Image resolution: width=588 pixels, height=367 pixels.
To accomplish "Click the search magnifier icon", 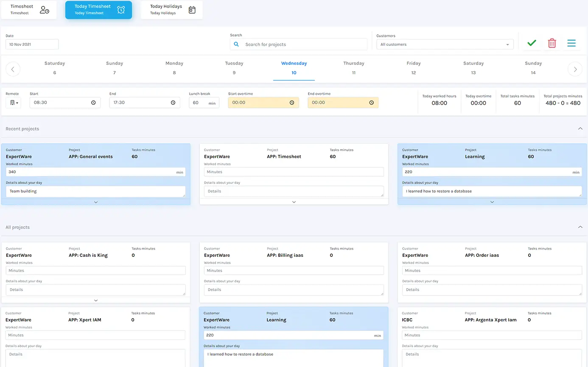I will click(236, 44).
